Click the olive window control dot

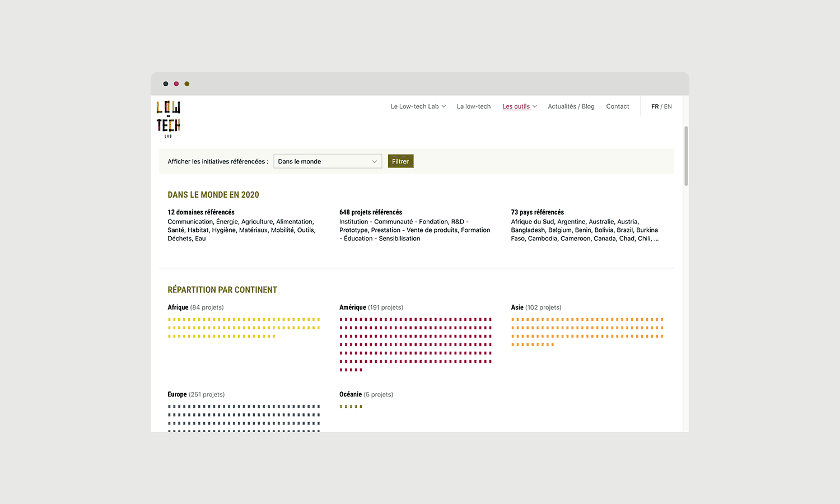[187, 84]
